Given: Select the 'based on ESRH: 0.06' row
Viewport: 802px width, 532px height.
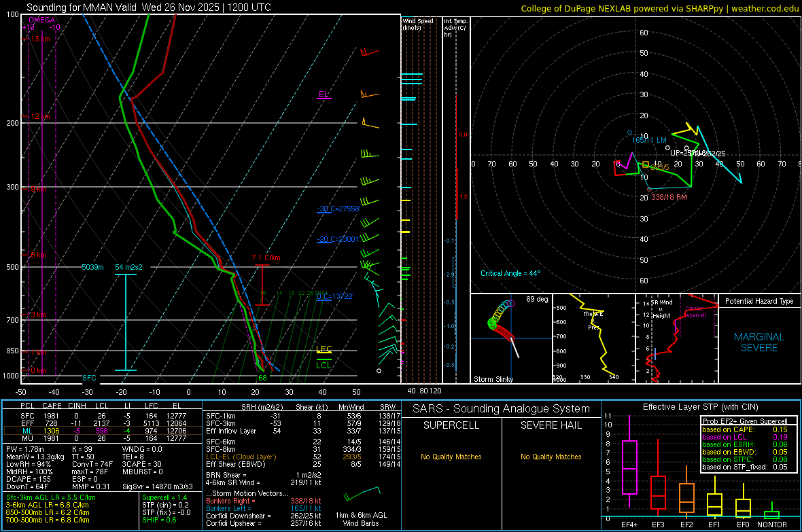Looking at the screenshot, I should pyautogui.click(x=745, y=444).
